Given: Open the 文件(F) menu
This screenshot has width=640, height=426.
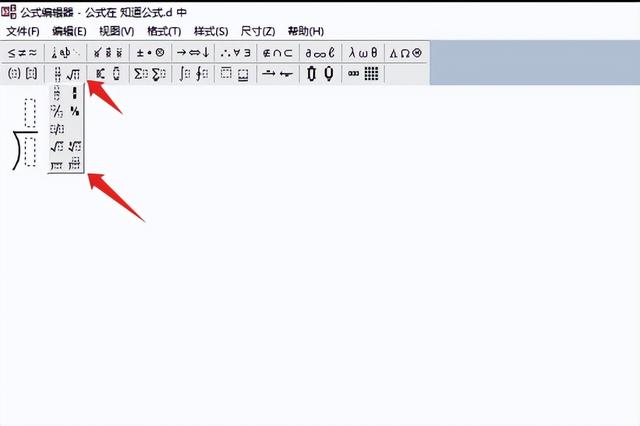Looking at the screenshot, I should pos(23,31).
